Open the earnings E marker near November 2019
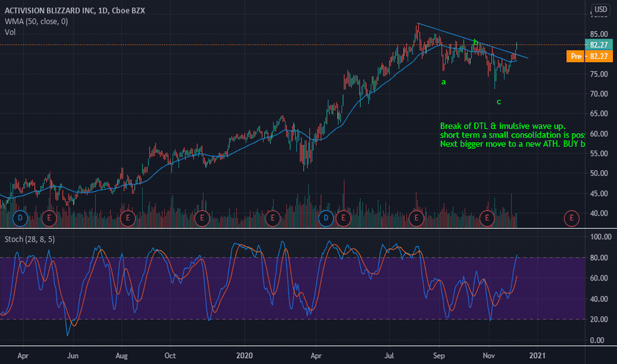Screen dimensions: 617x364 point(202,218)
